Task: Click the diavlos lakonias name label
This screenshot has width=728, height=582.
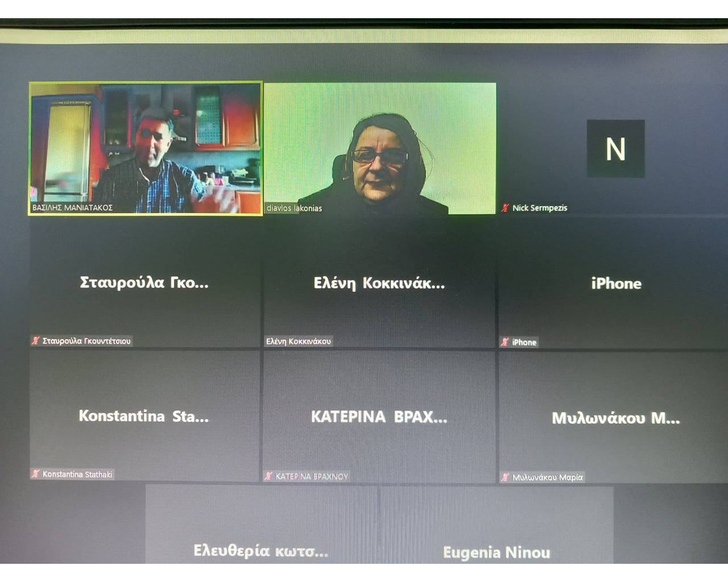Action: click(x=294, y=209)
